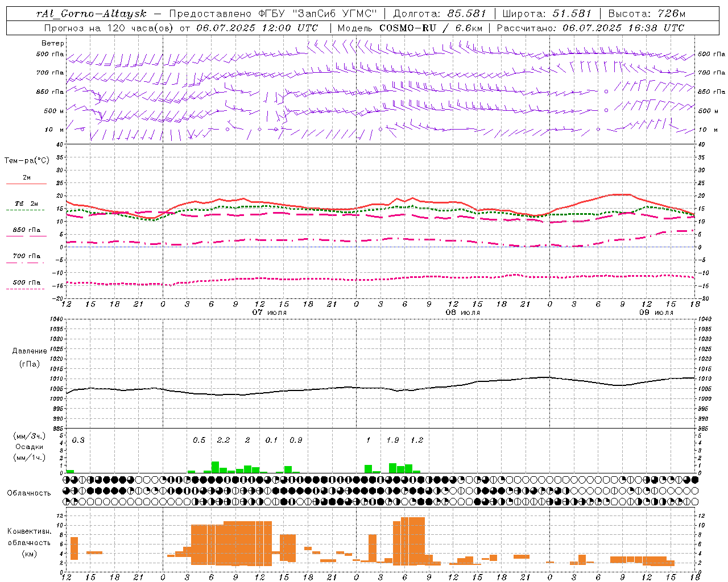Click the precipitation amount 2.2
This screenshot has height=582, width=728.
pos(224,440)
